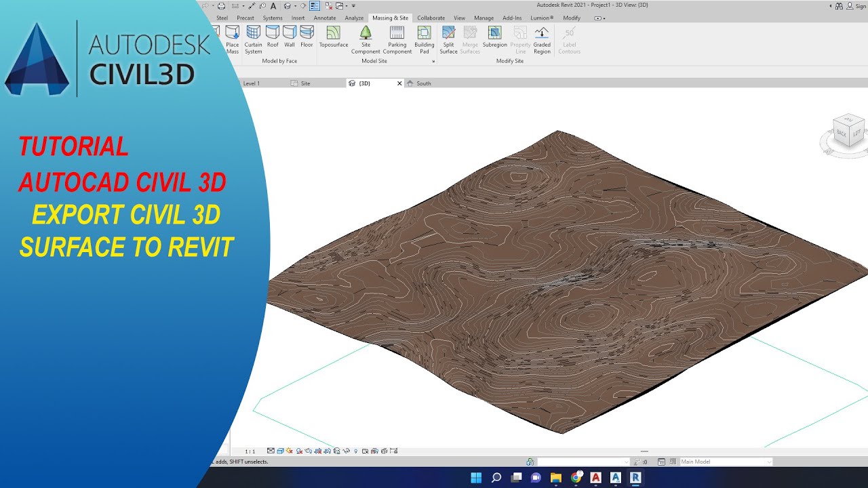Open Google Chrome from the taskbar
The width and height of the screenshot is (868, 488).
coord(576,478)
